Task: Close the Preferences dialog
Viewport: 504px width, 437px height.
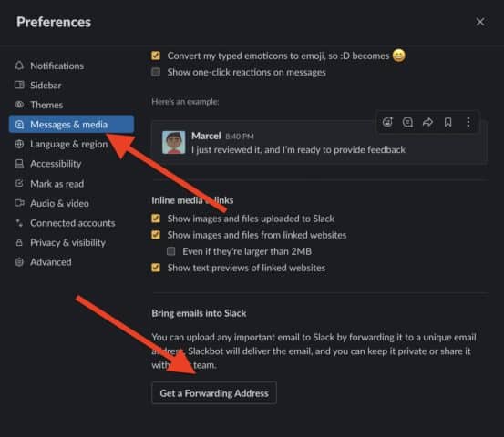Action: tap(480, 22)
